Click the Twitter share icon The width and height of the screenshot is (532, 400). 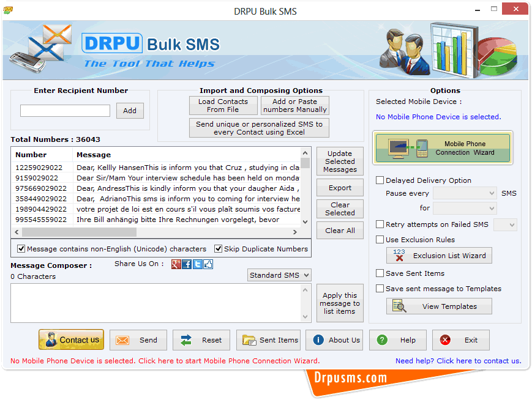click(198, 264)
